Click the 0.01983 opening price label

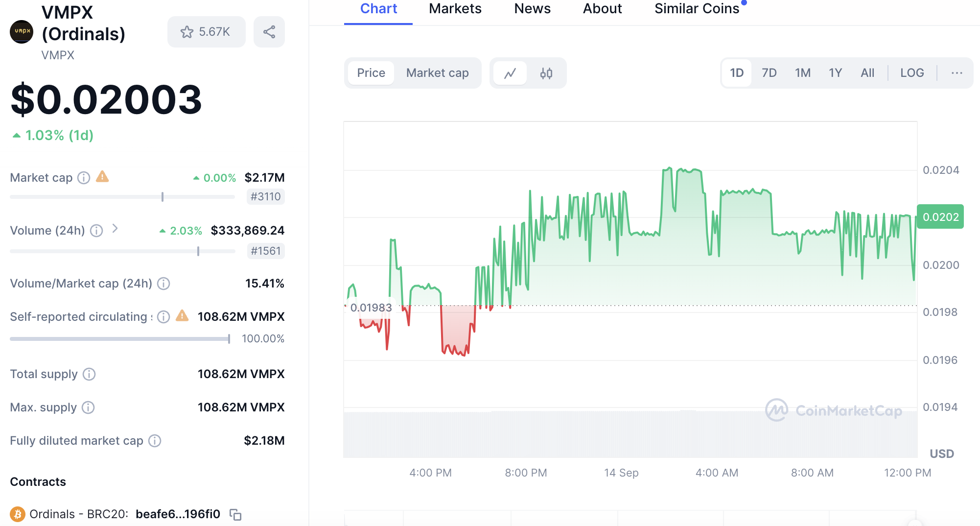click(x=371, y=308)
